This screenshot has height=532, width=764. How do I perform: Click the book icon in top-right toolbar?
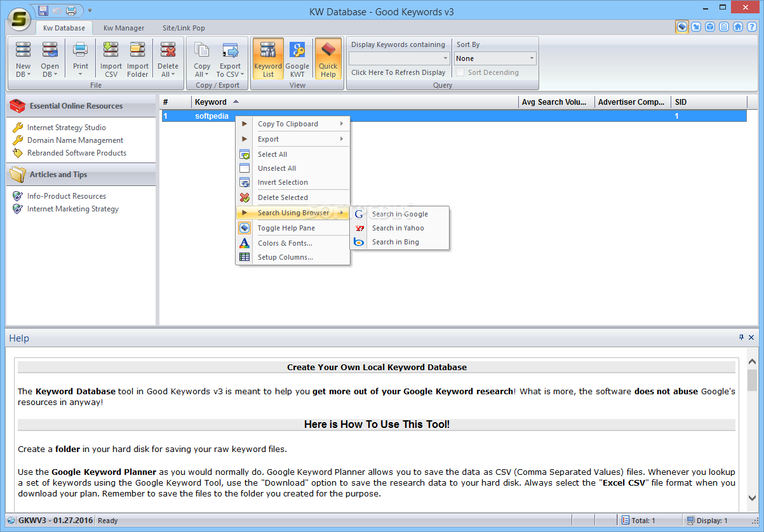click(x=681, y=27)
